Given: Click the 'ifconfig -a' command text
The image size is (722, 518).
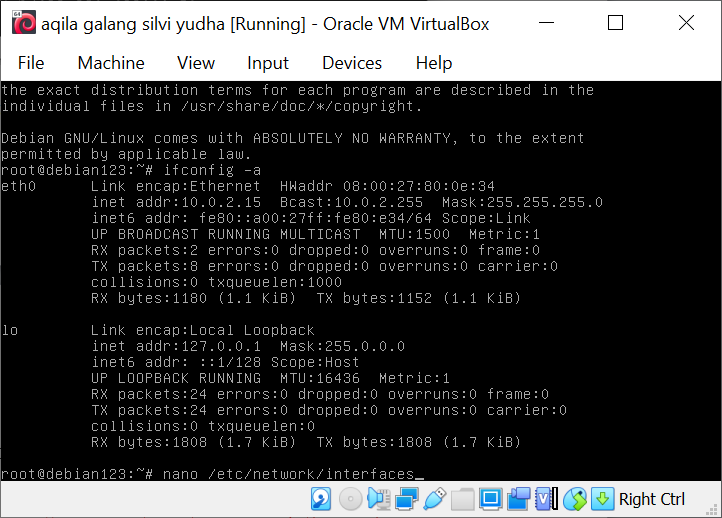Looking at the screenshot, I should 212,170.
